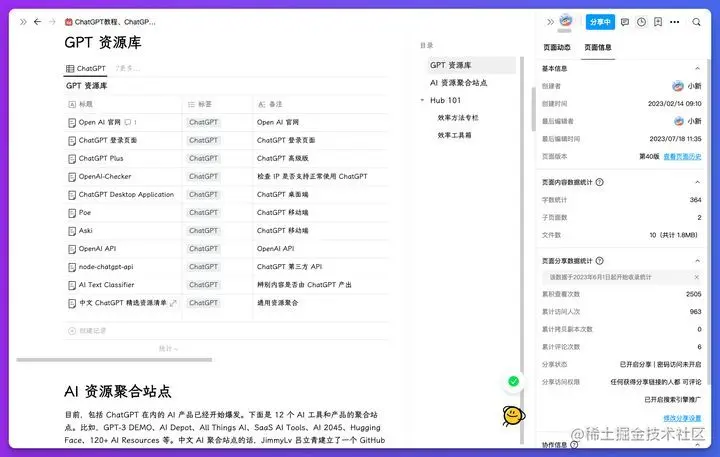The height and width of the screenshot is (457, 720).
Task: Show help for 页面内容数据统计
Action: 599,182
